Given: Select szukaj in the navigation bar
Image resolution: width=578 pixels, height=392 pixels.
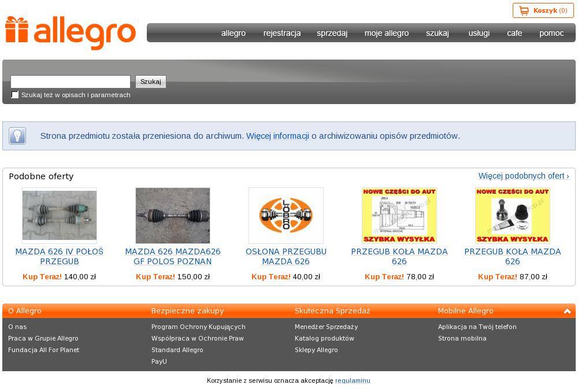Looking at the screenshot, I should coord(438,33).
